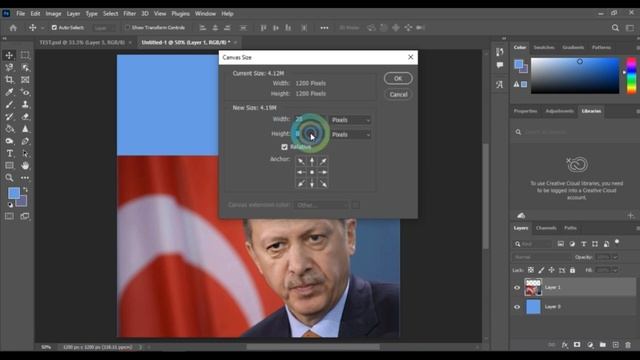
Task: Select the Crop tool
Action: 9,80
